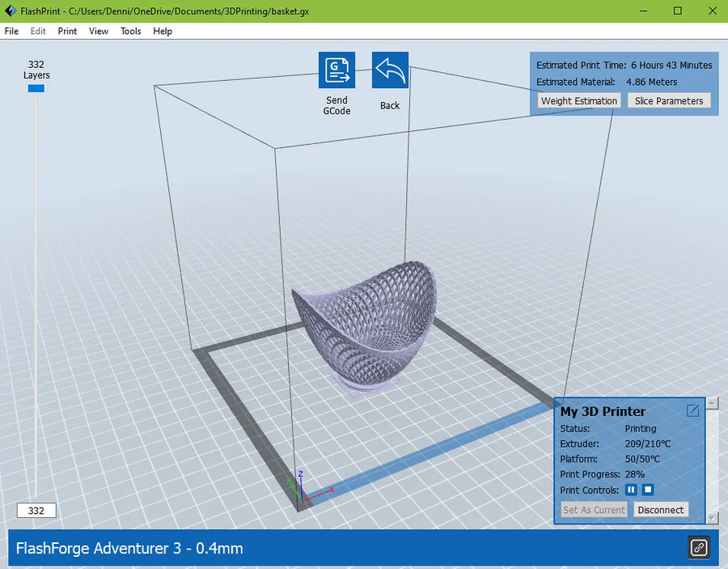
Task: Click the link icon in bottom bar
Action: (x=699, y=548)
